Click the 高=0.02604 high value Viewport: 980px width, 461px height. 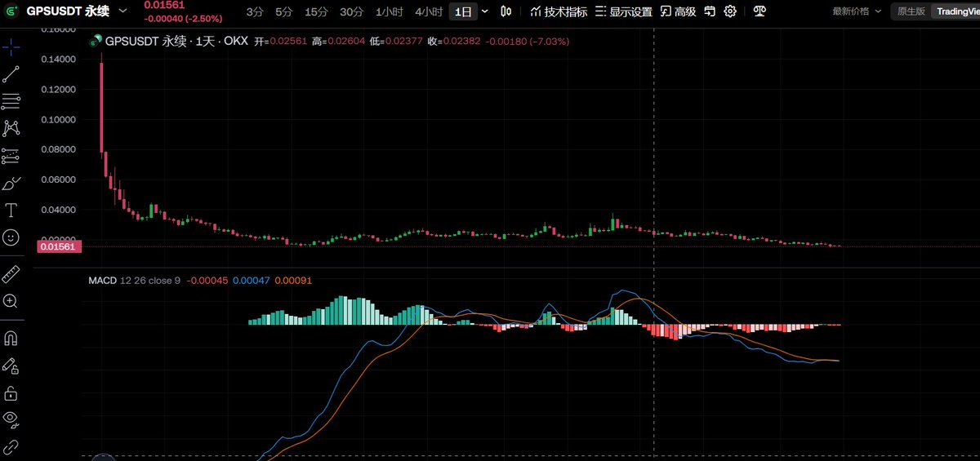(336, 41)
